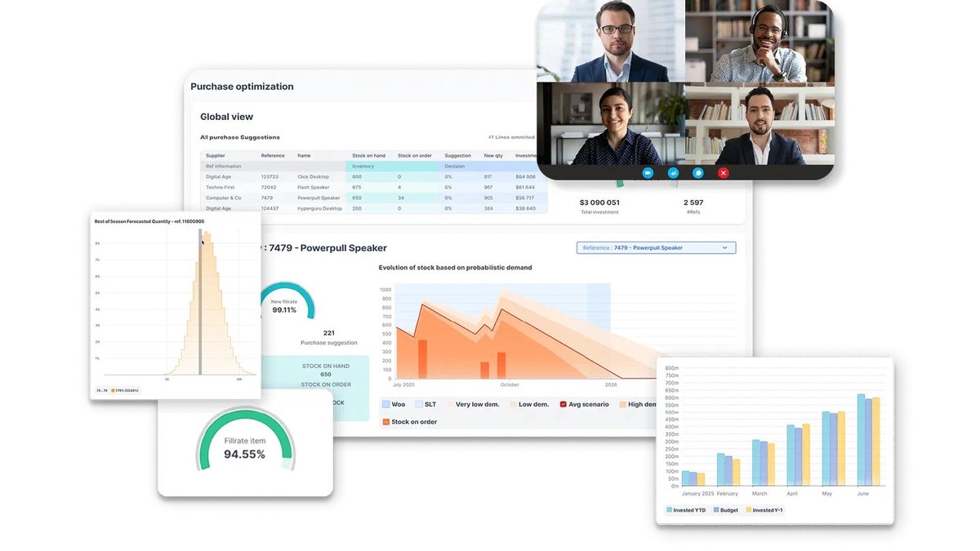The image size is (980, 551).
Task: Click the New qty column header
Action: [x=493, y=155]
